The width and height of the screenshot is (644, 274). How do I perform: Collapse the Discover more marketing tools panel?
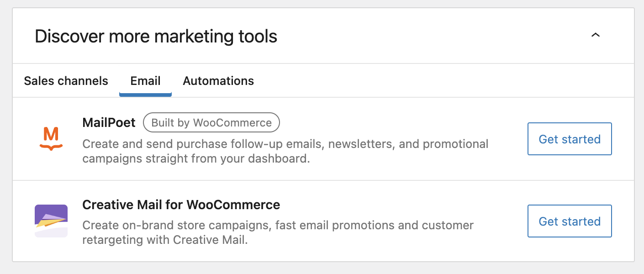[595, 35]
